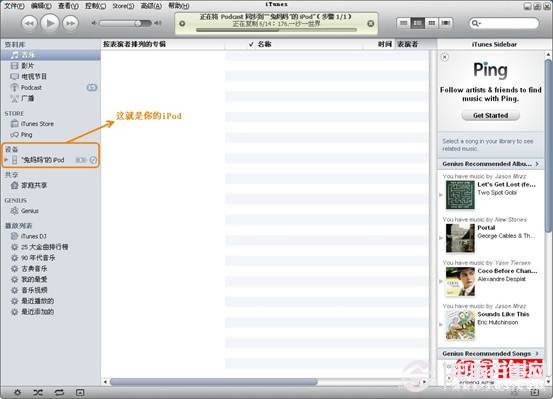Open the 帮助(H) menu

click(178, 6)
